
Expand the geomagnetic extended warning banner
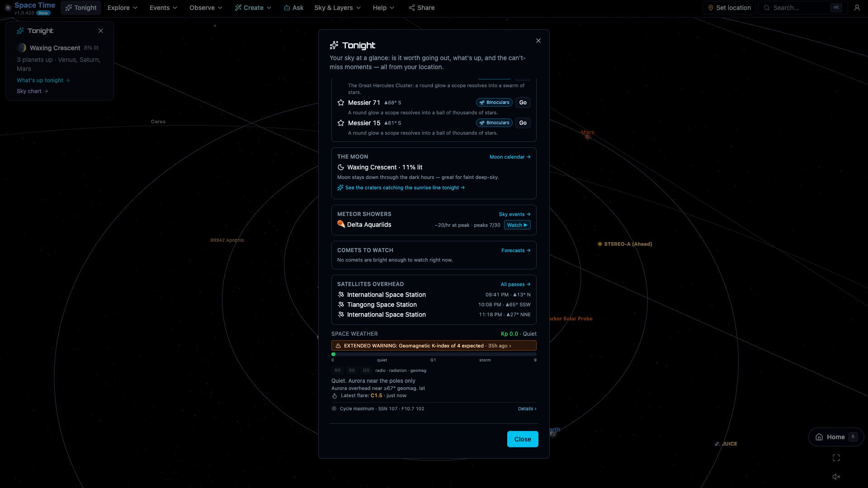434,346
